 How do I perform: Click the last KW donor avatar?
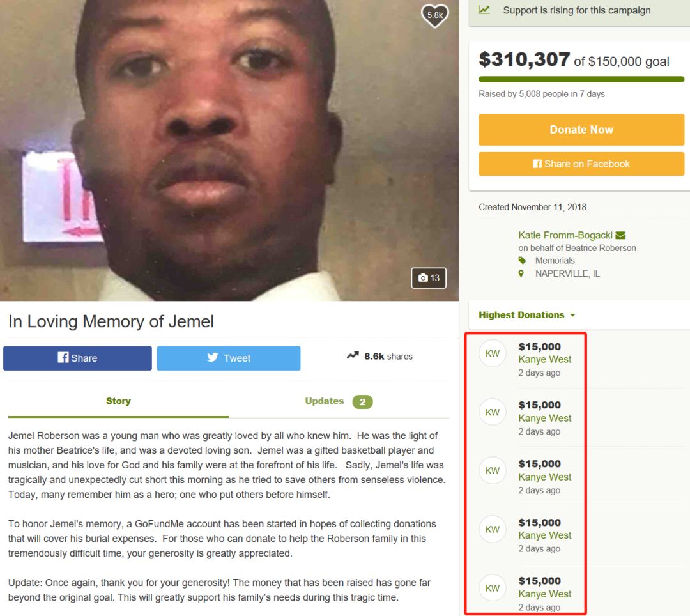493,589
